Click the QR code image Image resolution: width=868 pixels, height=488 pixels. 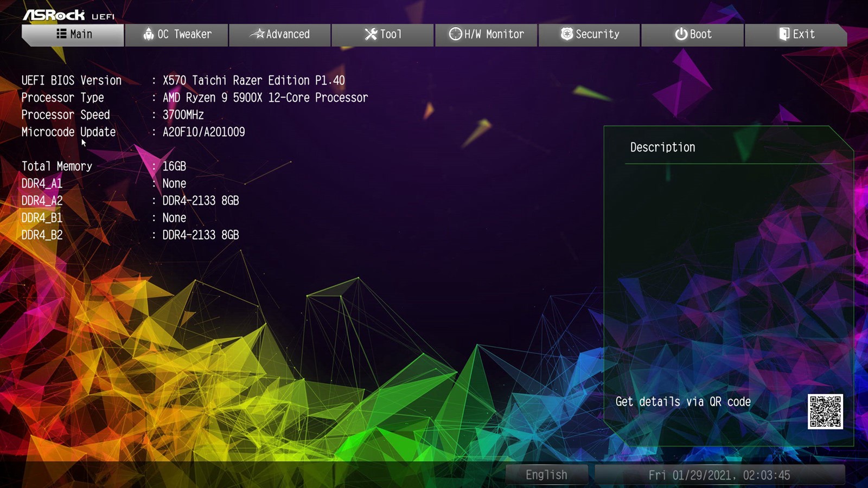coord(825,412)
